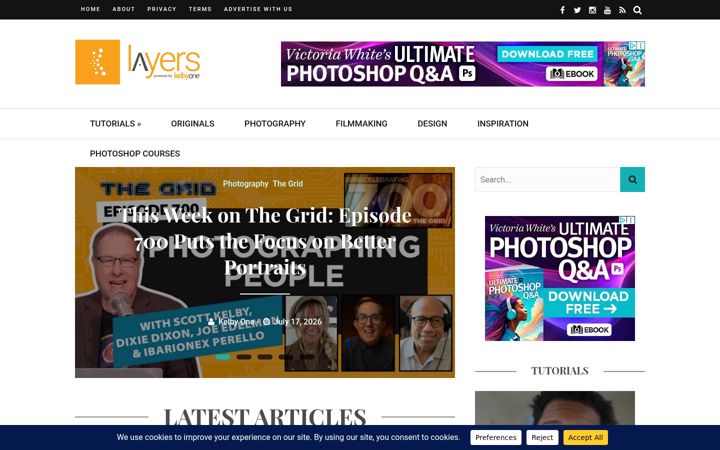This screenshot has width=720, height=450.
Task: Click the Kelby One author link
Action: 236,321
